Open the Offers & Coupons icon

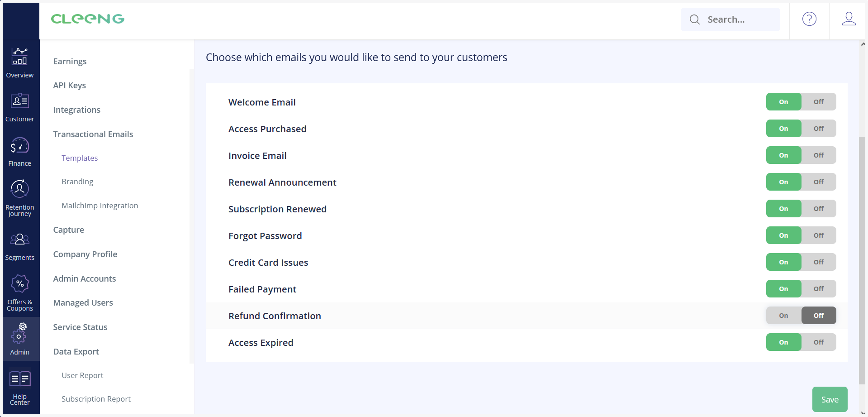tap(19, 283)
